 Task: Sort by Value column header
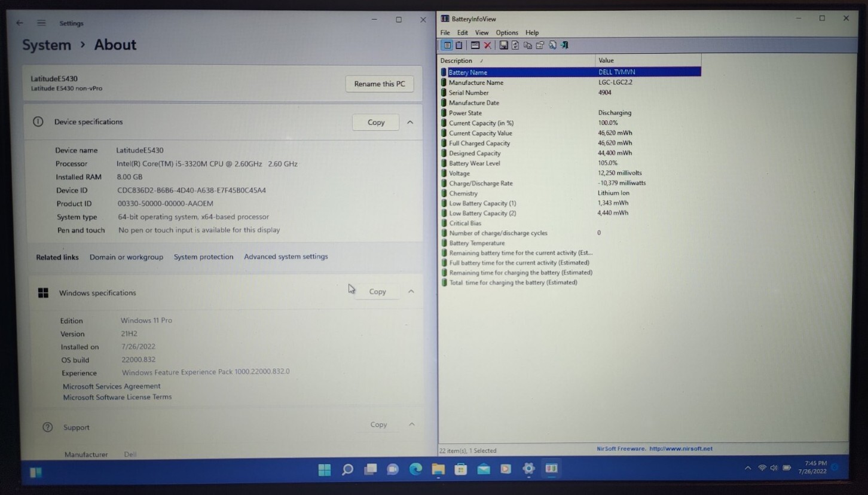pyautogui.click(x=648, y=60)
